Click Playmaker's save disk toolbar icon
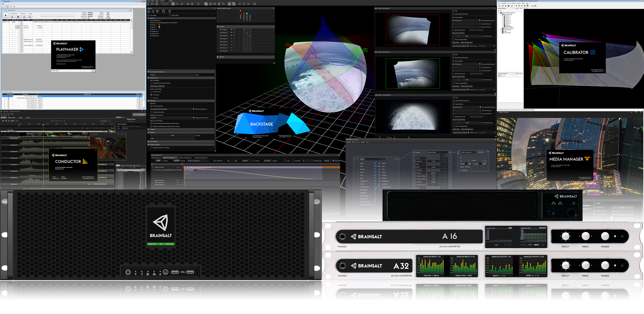This screenshot has width=644, height=314. (x=8, y=7)
